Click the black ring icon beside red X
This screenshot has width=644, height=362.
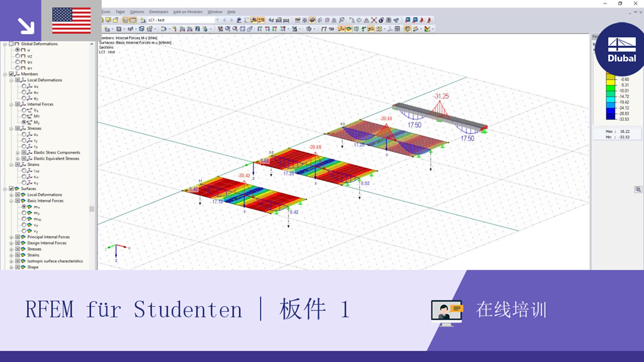coord(382,19)
